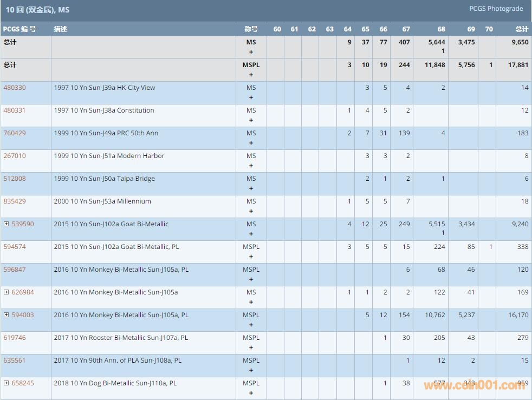This screenshot has height=400, width=532.
Task: Click plus sign in Constitution row
Action: [x=251, y=121]
